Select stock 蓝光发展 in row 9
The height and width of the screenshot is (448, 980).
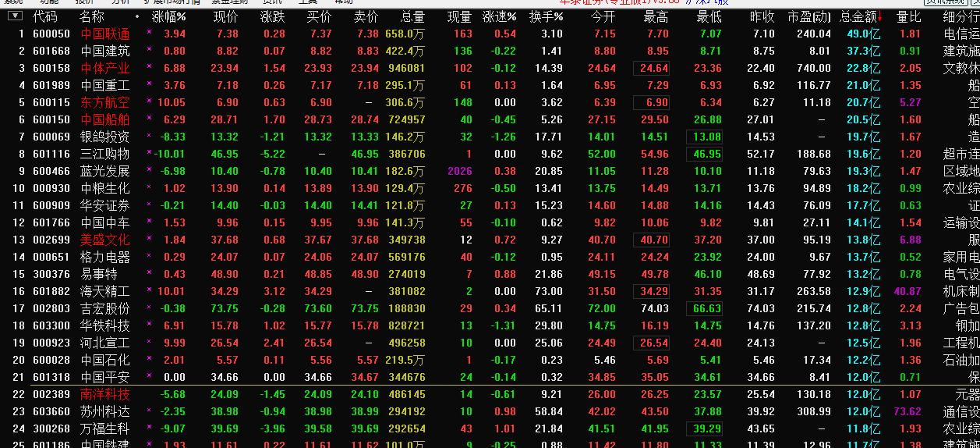tap(105, 171)
